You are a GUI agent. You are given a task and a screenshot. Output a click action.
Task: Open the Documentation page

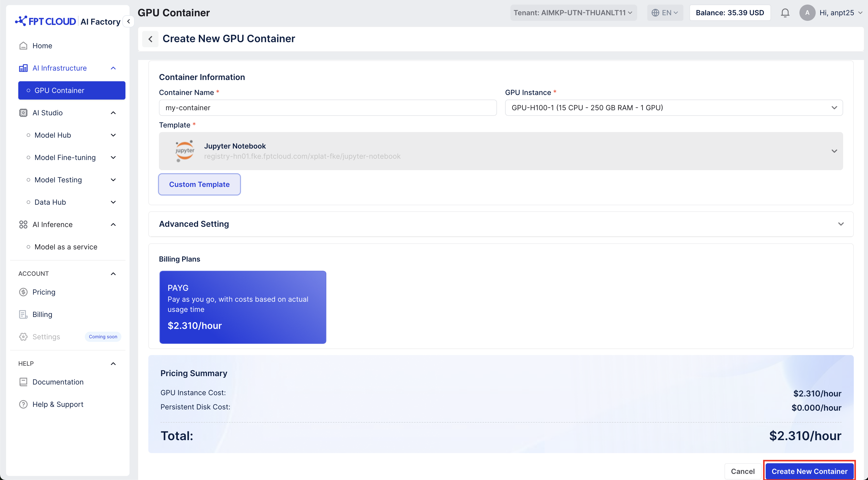click(x=58, y=382)
